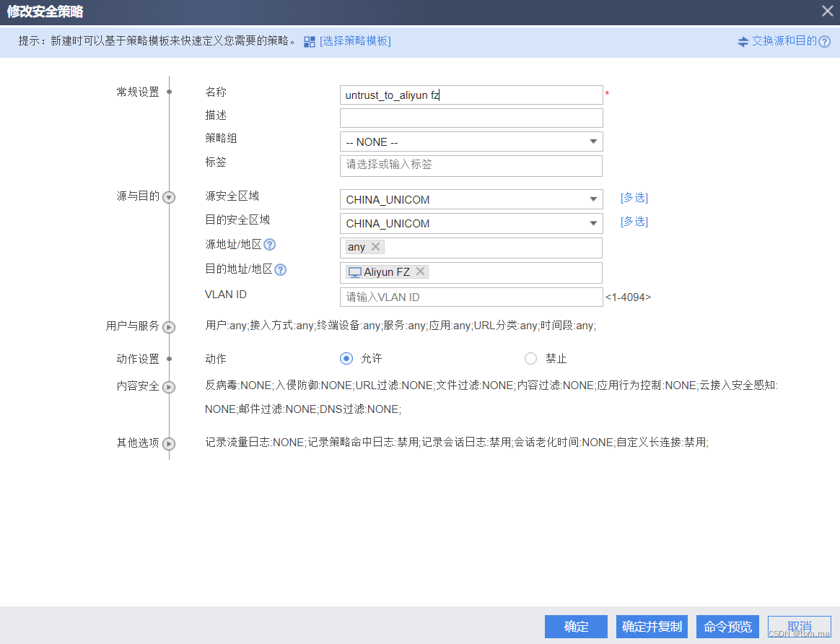
Task: Open help icon beside 交换源和目的
Action: [x=824, y=42]
